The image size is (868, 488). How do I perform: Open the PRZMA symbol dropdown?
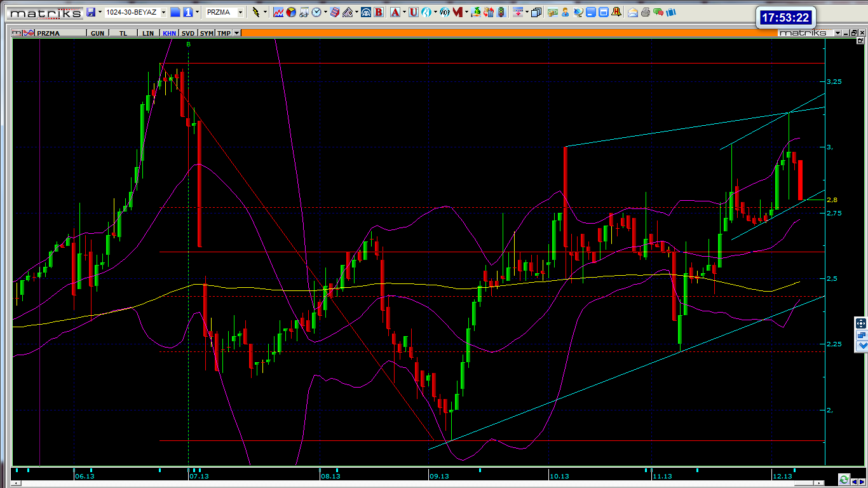[240, 12]
